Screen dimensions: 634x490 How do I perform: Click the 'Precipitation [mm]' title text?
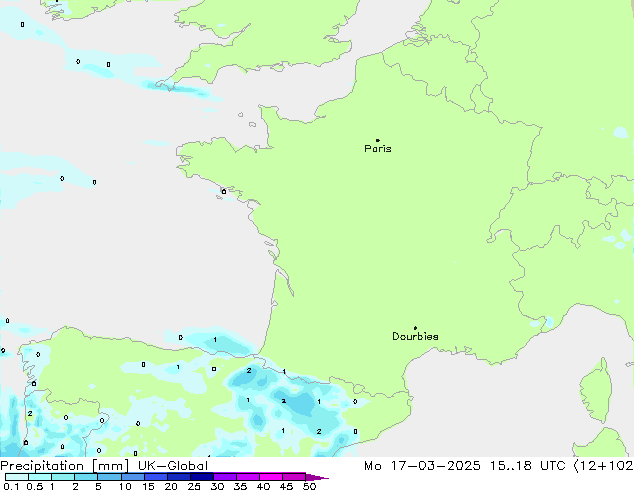64,466
